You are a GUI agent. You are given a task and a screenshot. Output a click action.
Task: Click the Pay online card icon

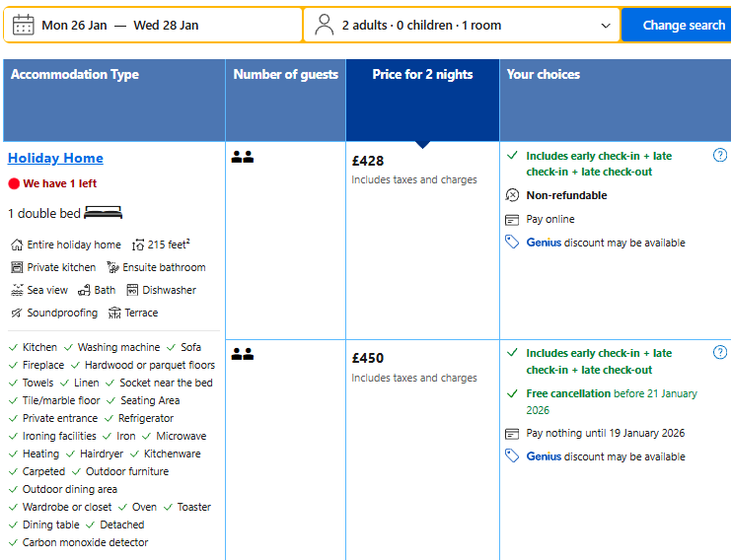point(512,219)
